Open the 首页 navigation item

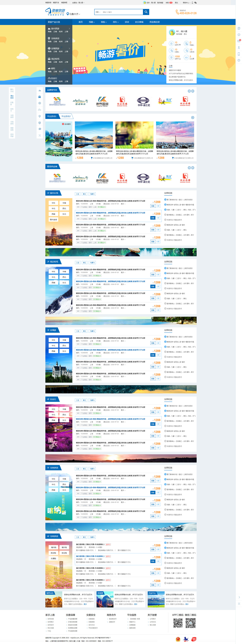(81, 22)
